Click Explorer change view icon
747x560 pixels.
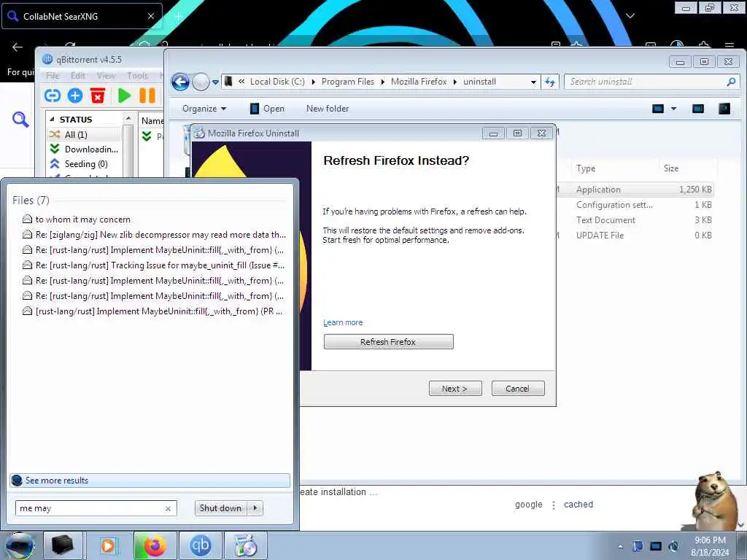tap(658, 109)
